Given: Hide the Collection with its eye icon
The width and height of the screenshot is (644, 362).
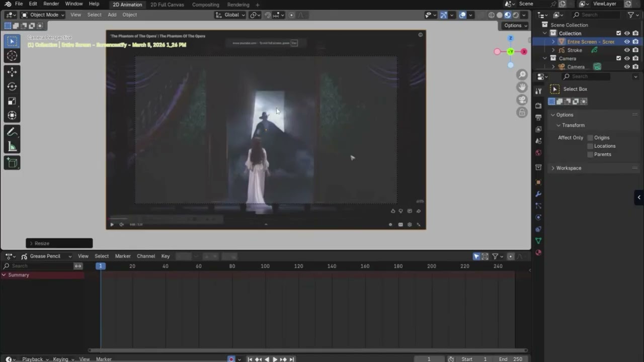Looking at the screenshot, I should [627, 33].
